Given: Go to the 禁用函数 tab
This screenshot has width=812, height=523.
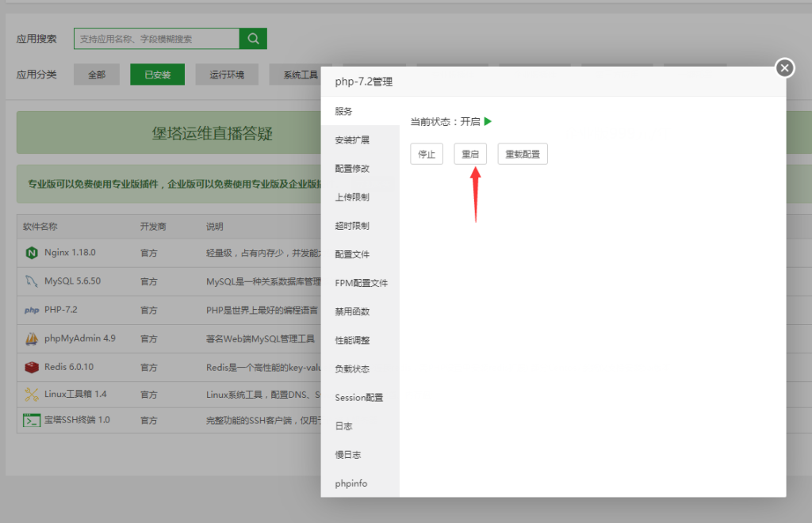Looking at the screenshot, I should (x=361, y=312).
